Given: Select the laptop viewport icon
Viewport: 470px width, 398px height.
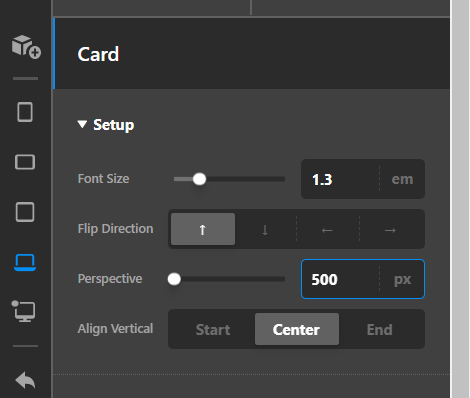Looking at the screenshot, I should pyautogui.click(x=25, y=262).
